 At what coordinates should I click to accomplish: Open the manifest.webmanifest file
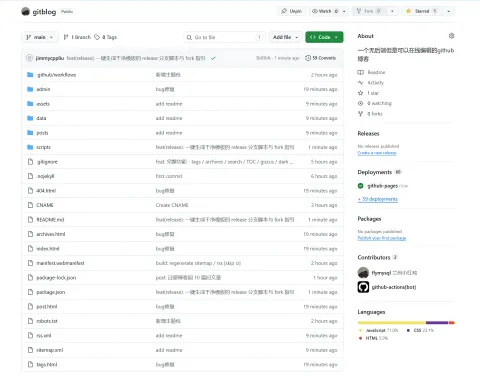(x=60, y=263)
